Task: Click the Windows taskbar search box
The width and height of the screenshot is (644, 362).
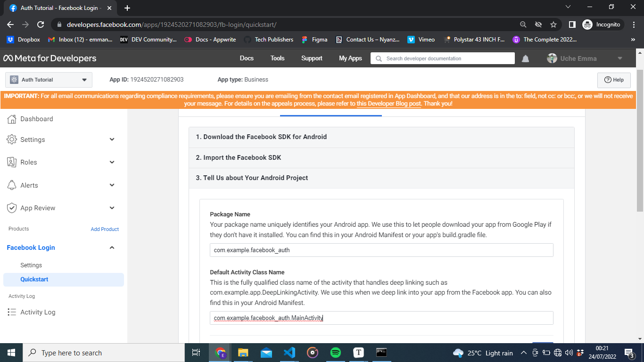Action: 104,353
